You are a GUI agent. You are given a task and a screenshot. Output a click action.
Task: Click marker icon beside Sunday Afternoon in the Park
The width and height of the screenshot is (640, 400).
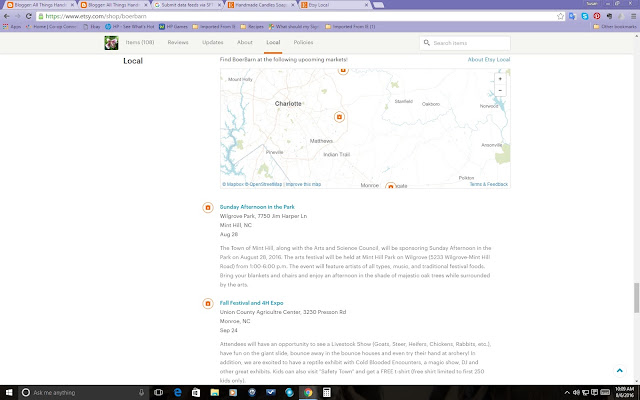coord(208,207)
